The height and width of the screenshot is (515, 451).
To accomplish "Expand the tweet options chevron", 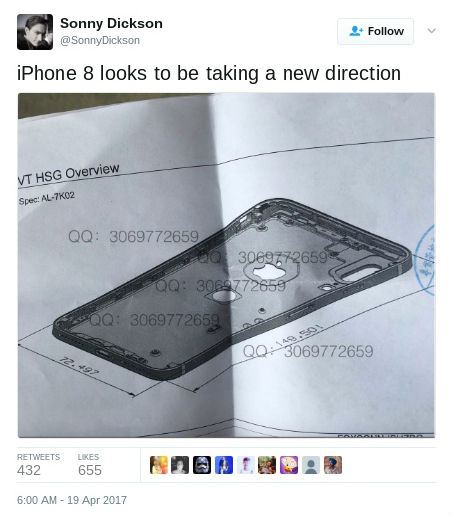I will point(432,31).
